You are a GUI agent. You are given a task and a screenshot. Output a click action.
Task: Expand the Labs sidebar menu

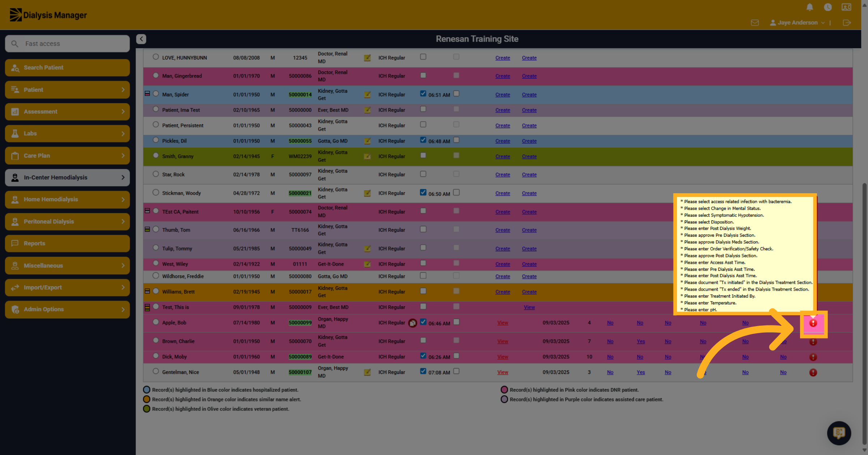point(67,134)
